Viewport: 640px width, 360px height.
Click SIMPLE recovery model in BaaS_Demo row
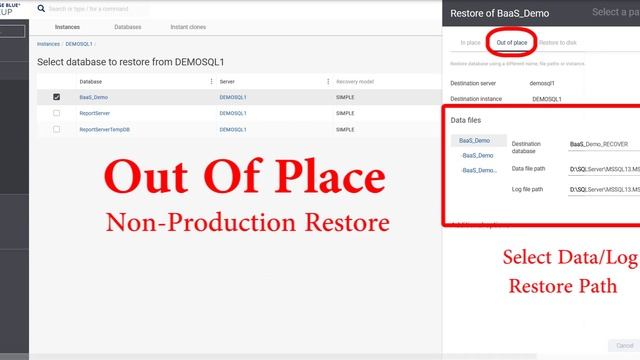click(x=345, y=97)
